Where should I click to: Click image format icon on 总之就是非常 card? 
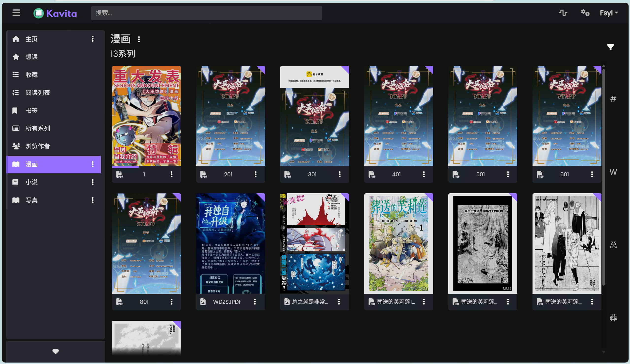[287, 302]
